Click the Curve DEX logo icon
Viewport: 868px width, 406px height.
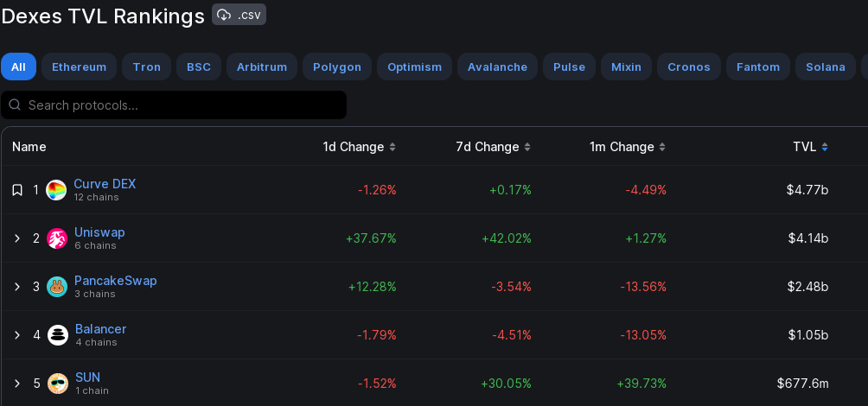tap(56, 190)
